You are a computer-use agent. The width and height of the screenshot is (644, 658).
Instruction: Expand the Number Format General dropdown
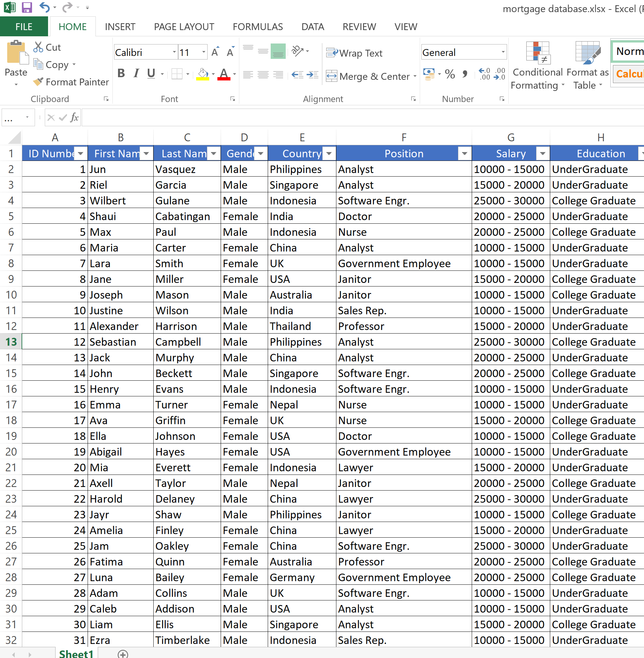(503, 52)
